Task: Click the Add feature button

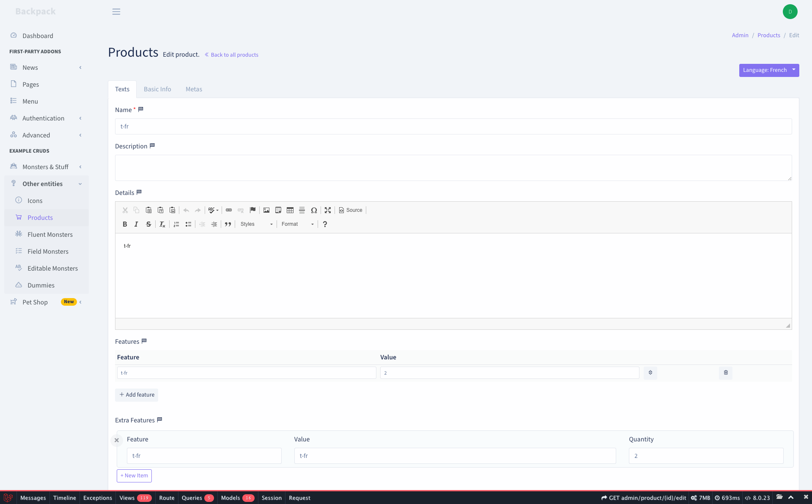Action: point(137,394)
